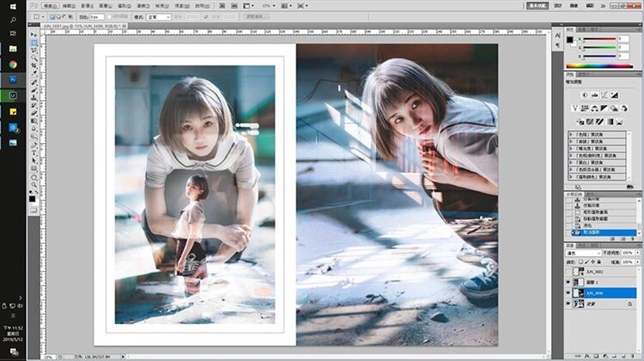
Task: Open the first menu in the menu bar
Action: (50, 5)
